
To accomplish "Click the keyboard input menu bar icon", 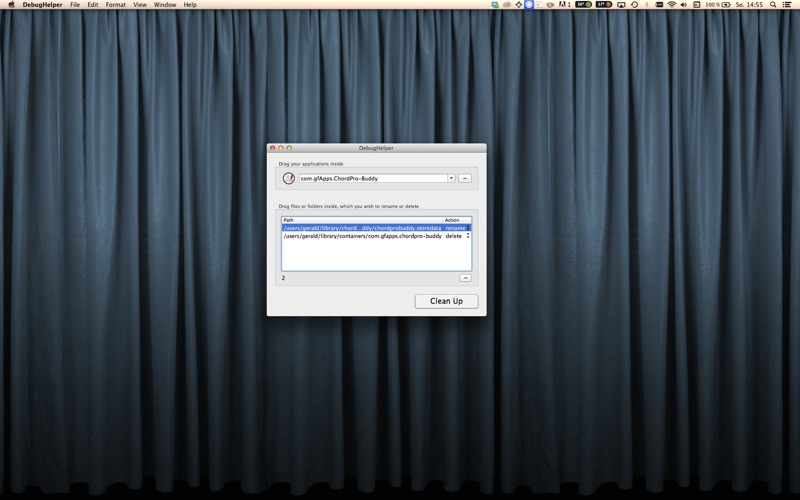I will click(659, 5).
